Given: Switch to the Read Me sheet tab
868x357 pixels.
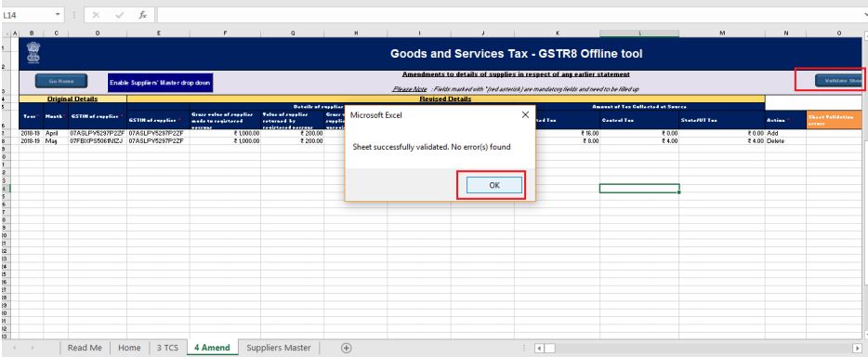Looking at the screenshot, I should point(85,348).
